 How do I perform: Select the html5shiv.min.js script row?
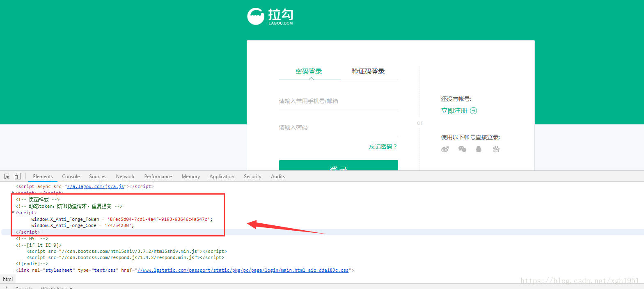click(127, 251)
